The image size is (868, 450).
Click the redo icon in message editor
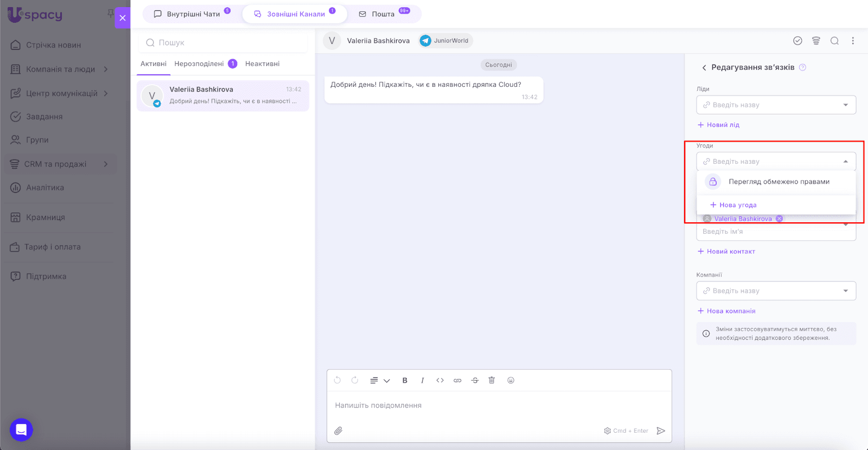[x=355, y=380]
